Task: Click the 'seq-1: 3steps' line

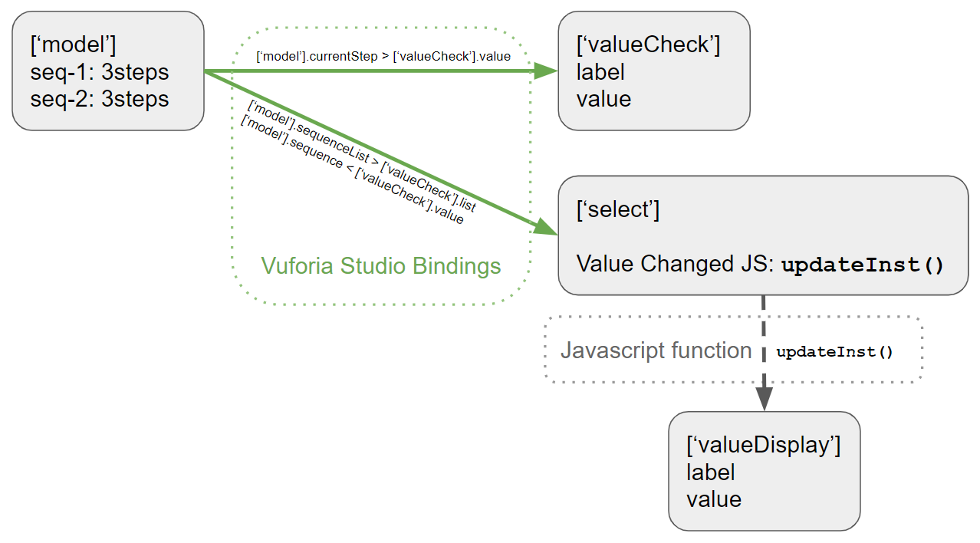Action: coord(100,72)
